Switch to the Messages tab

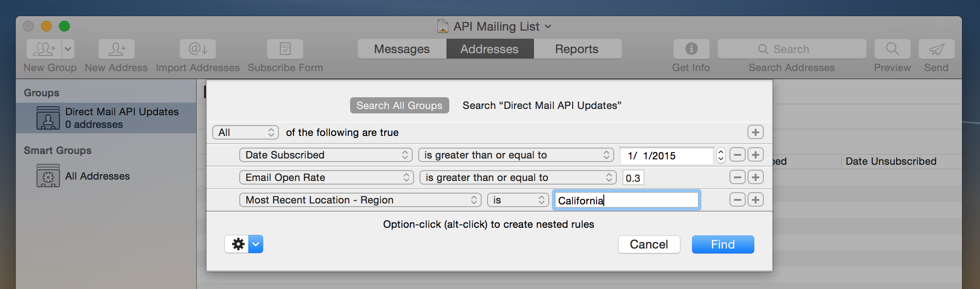(402, 49)
